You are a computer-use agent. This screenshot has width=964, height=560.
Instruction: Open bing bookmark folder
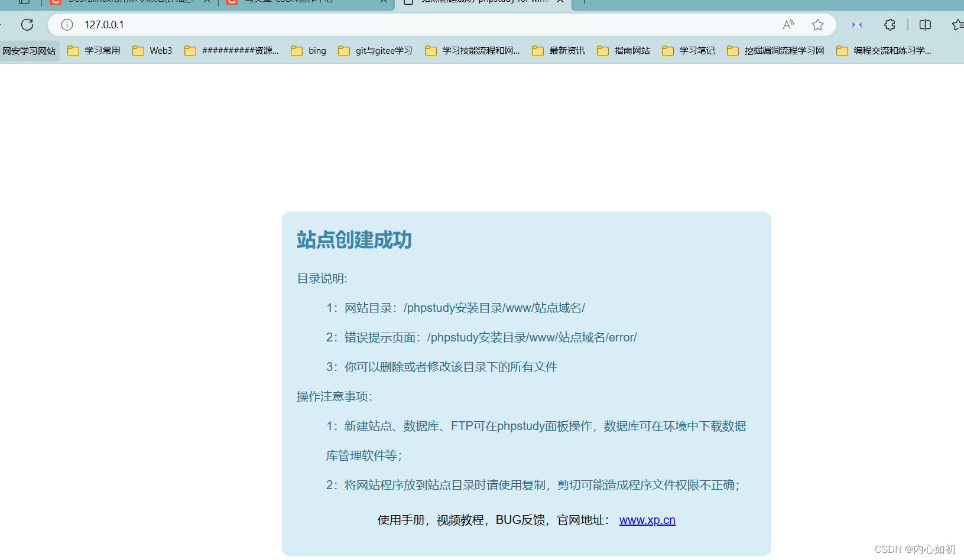[309, 51]
